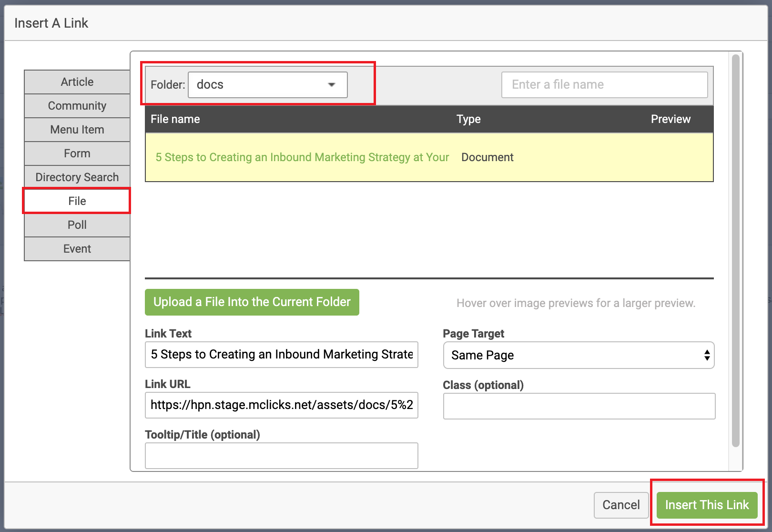Select the Poll tab
This screenshot has height=532, width=772.
coord(77,225)
